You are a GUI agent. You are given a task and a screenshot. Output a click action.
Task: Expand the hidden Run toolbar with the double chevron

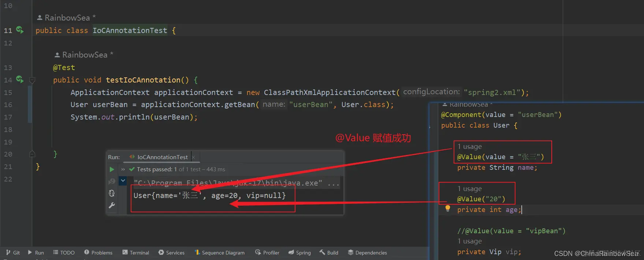coord(123,169)
